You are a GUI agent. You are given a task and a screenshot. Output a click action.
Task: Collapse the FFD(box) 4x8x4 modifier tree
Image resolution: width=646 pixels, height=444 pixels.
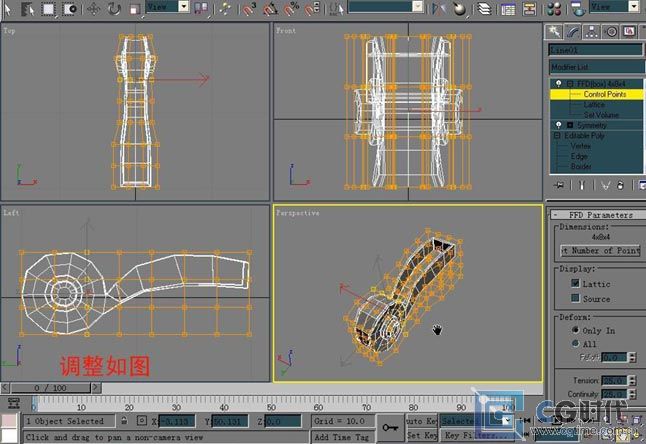[x=570, y=84]
